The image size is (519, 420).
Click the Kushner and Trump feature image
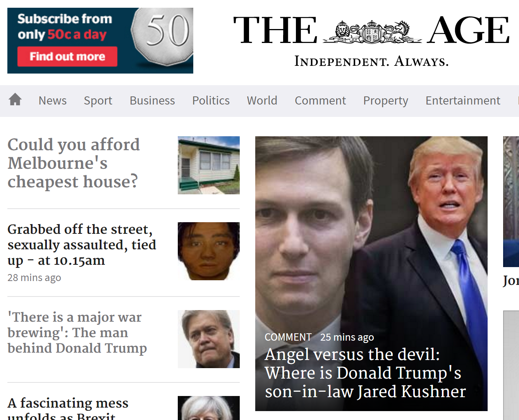coord(371,232)
